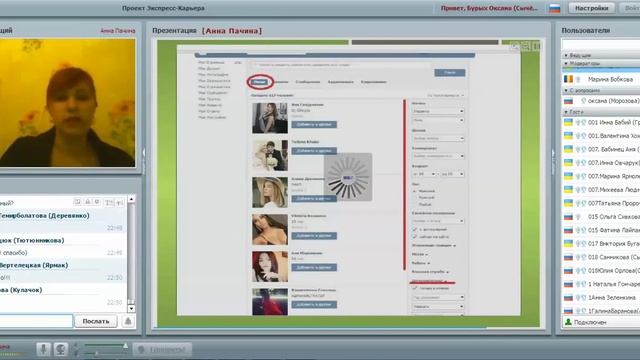Click the magnifier icon in the presentation's top-right corner
The image size is (640, 360).
pos(515,47)
